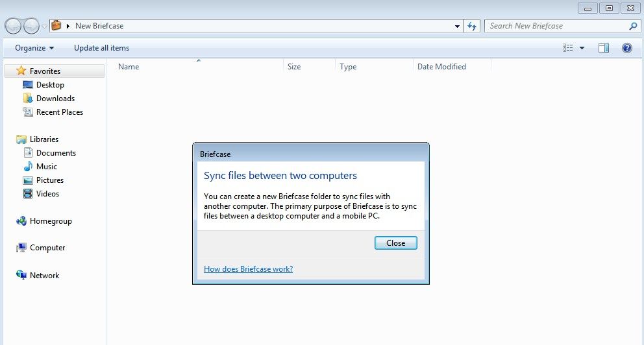Click in the Search New Briefcase field
This screenshot has height=345, width=644.
(555, 26)
